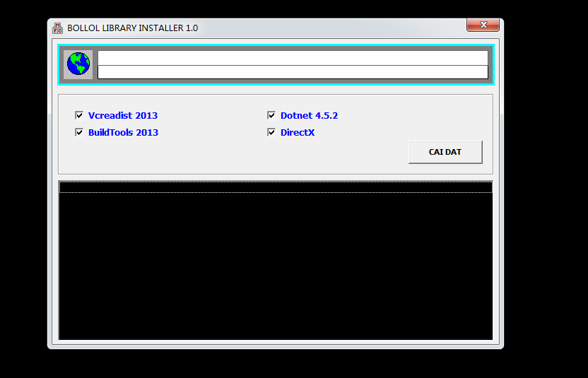Untick the DirectX checkbox
This screenshot has height=378, width=588.
pyautogui.click(x=271, y=132)
